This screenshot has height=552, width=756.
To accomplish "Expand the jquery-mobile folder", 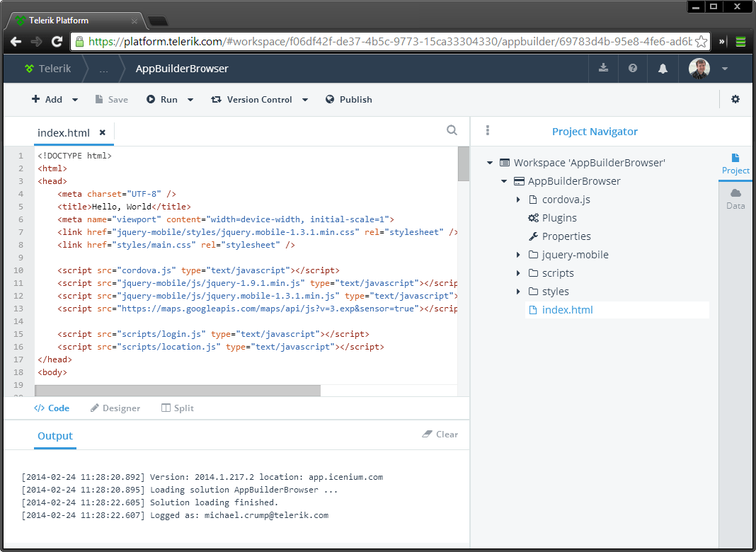I will [518, 255].
